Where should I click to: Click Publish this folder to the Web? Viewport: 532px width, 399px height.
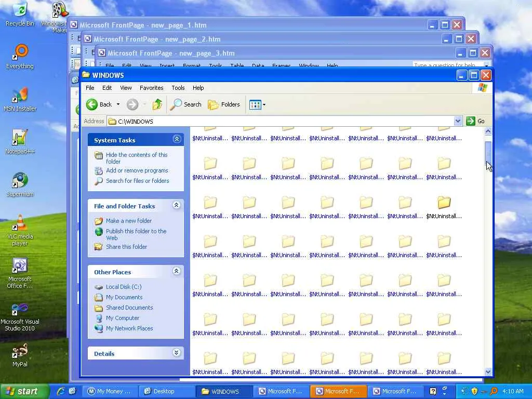click(x=136, y=234)
